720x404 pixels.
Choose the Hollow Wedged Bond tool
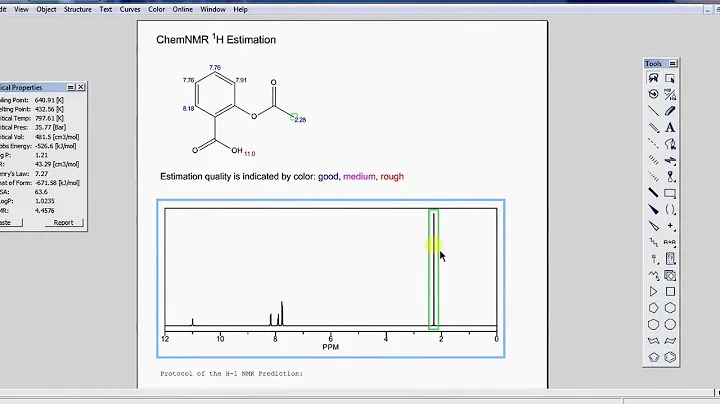tap(653, 226)
